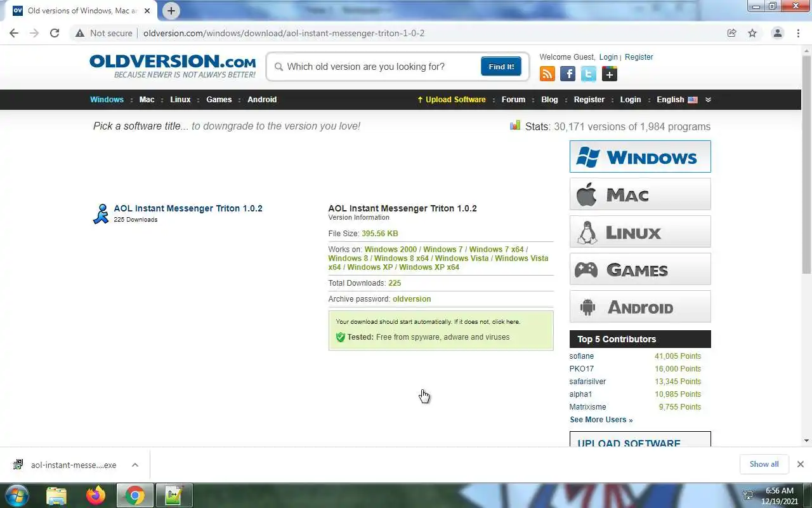
Task: Click the Not secure warning icon
Action: click(80, 33)
